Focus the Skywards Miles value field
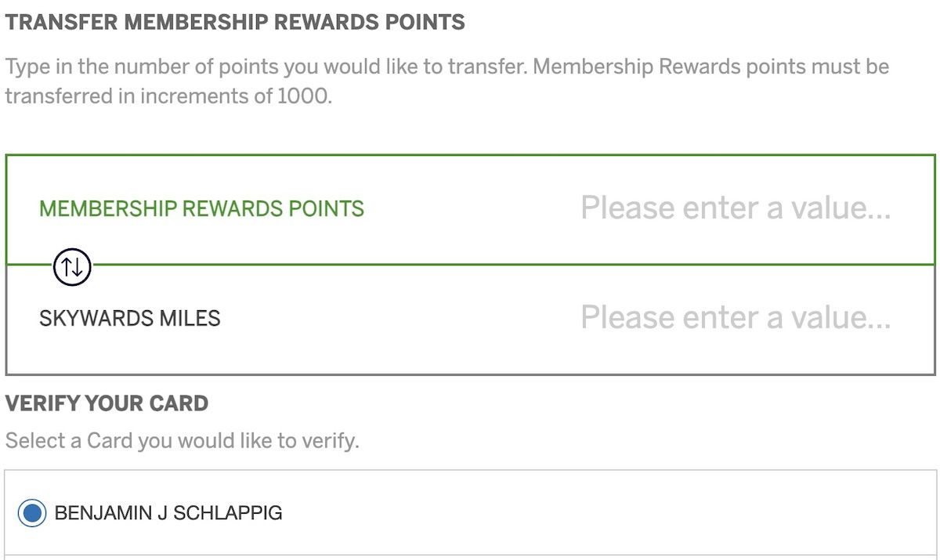This screenshot has width=940, height=560. point(735,318)
